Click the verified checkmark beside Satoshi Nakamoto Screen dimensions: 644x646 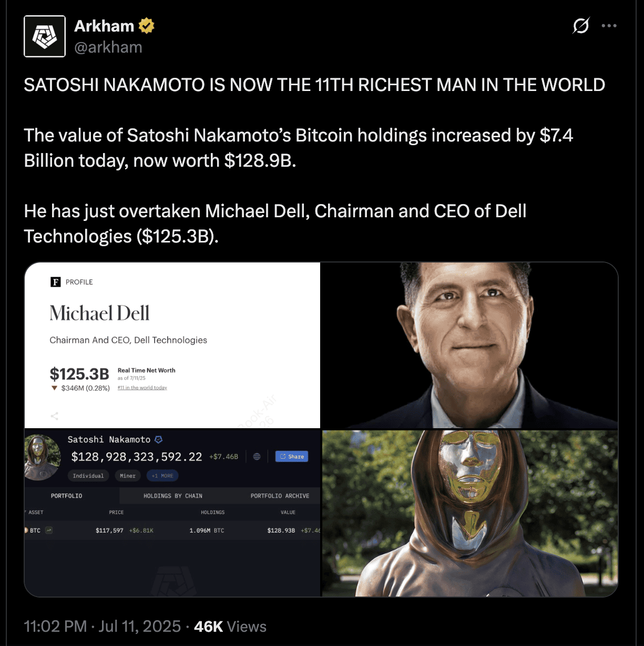point(158,439)
